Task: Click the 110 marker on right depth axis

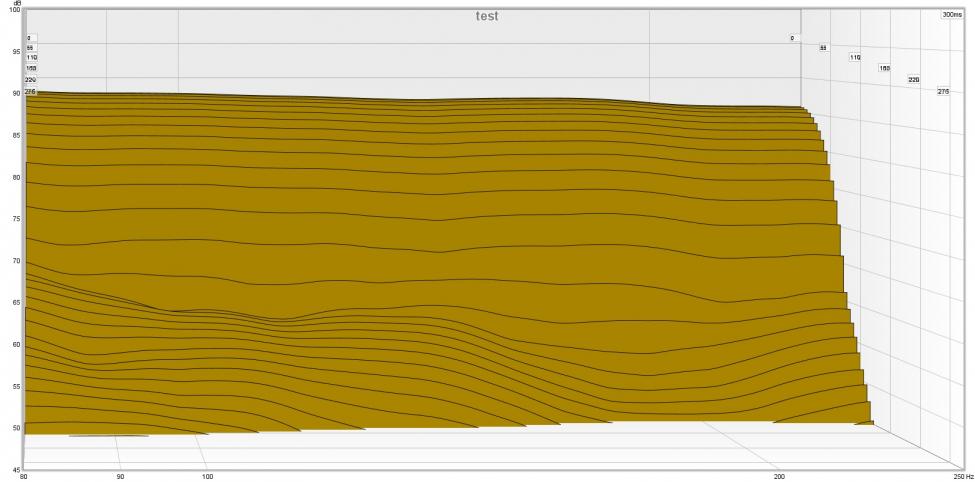Action: click(x=855, y=57)
